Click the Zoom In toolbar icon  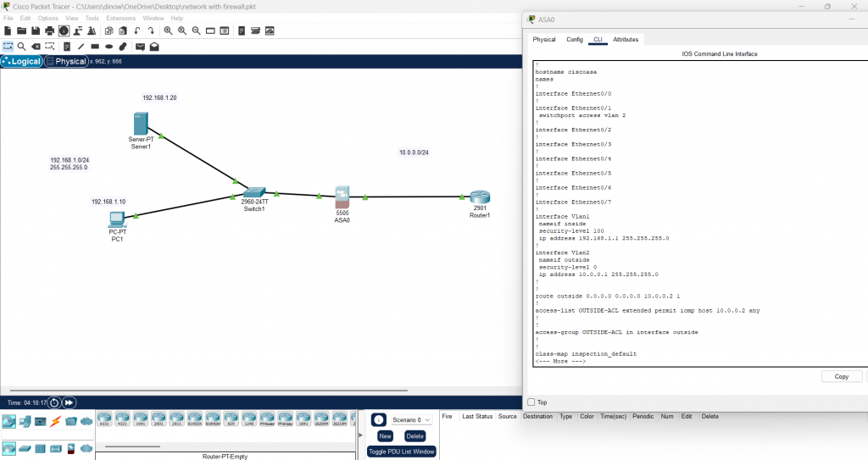(169, 30)
